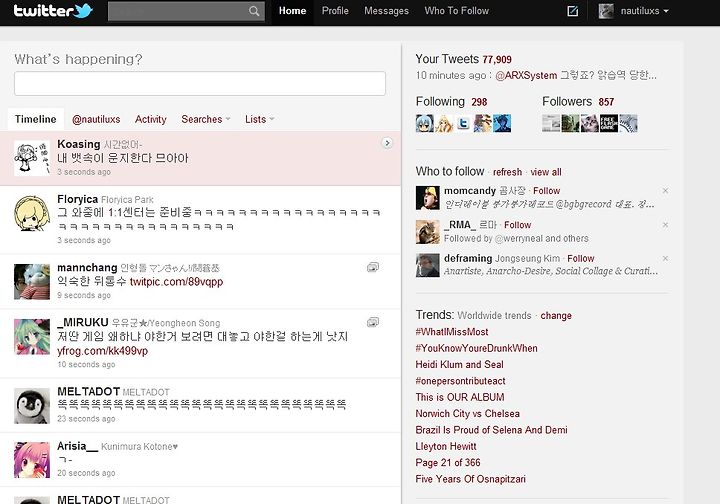
Task: Click the What's happening tweet box
Action: tap(200, 83)
